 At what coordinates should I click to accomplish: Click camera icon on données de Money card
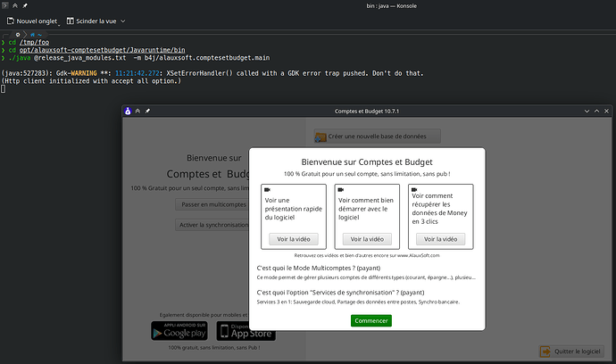click(x=414, y=190)
